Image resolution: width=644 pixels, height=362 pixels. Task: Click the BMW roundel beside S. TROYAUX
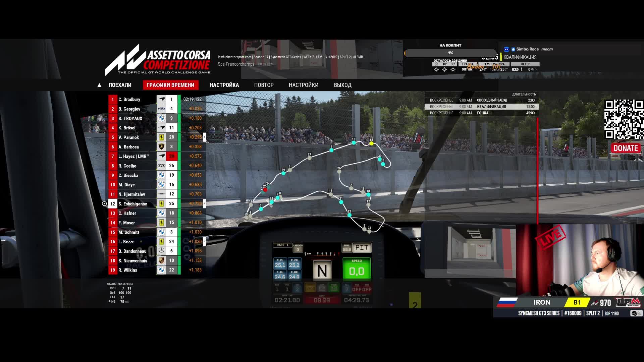pyautogui.click(x=161, y=118)
